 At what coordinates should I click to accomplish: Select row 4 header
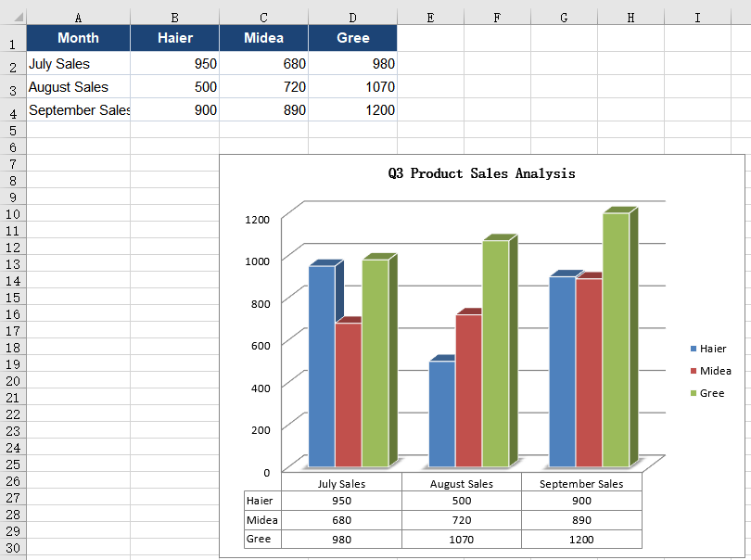click(13, 109)
